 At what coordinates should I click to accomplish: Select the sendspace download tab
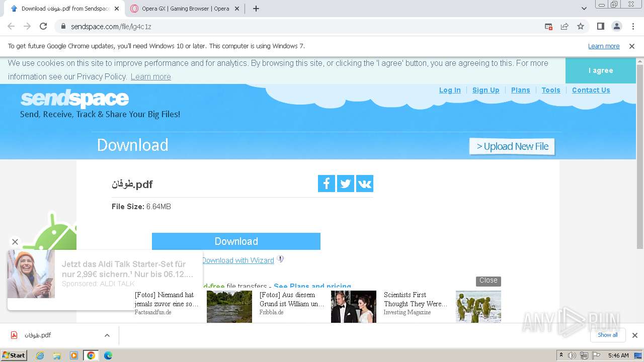(x=63, y=9)
